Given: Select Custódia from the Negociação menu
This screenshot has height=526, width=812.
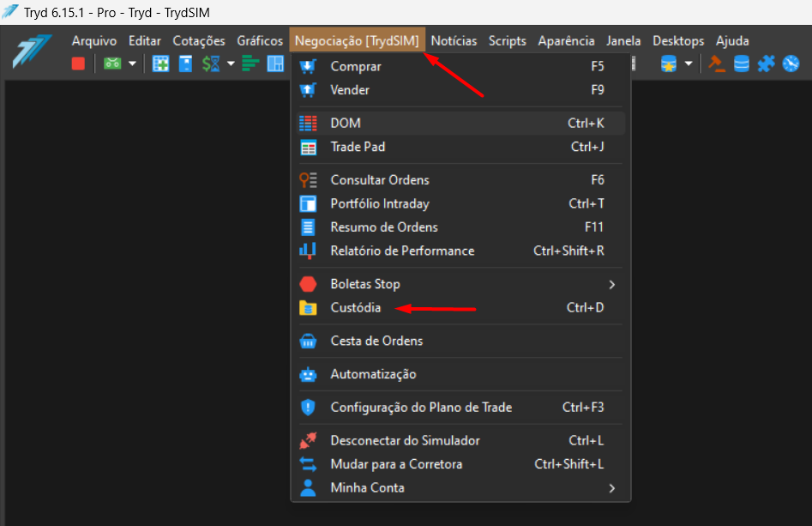Looking at the screenshot, I should 460,308.
